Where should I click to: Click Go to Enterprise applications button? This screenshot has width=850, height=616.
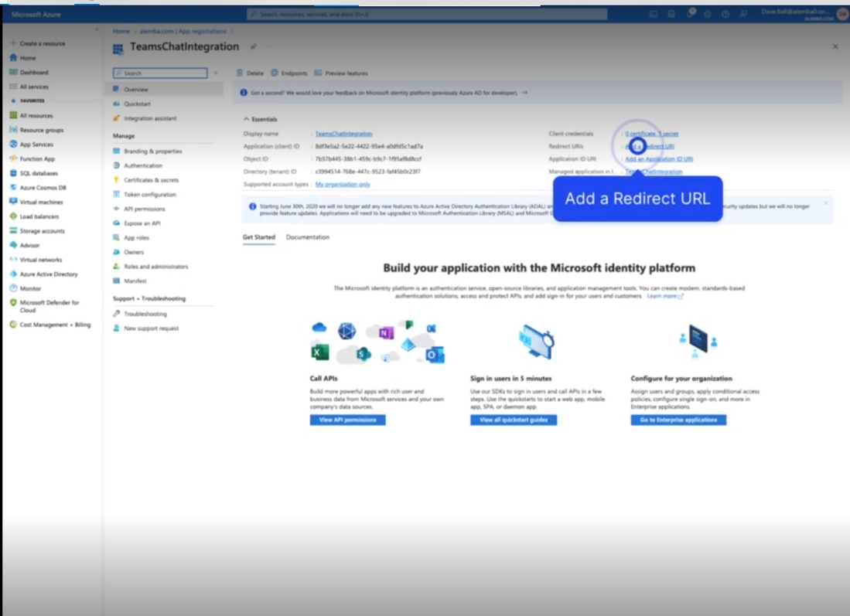coord(678,420)
